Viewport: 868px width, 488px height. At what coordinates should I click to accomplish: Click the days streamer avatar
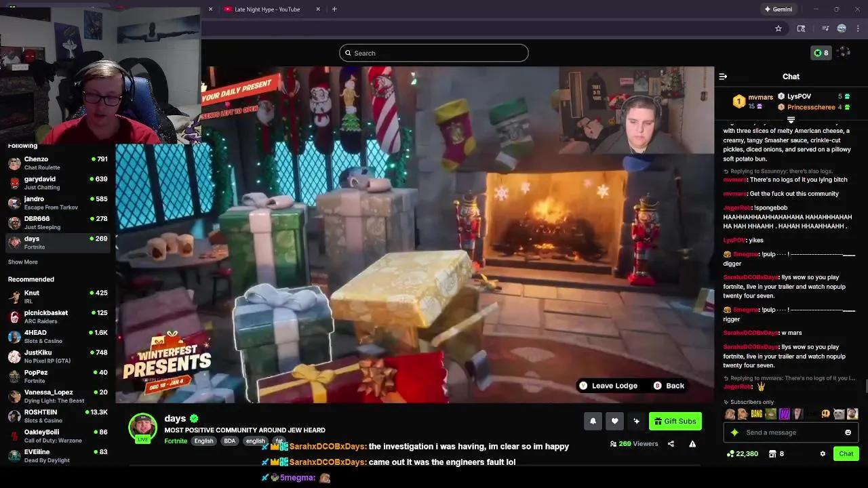tap(142, 427)
